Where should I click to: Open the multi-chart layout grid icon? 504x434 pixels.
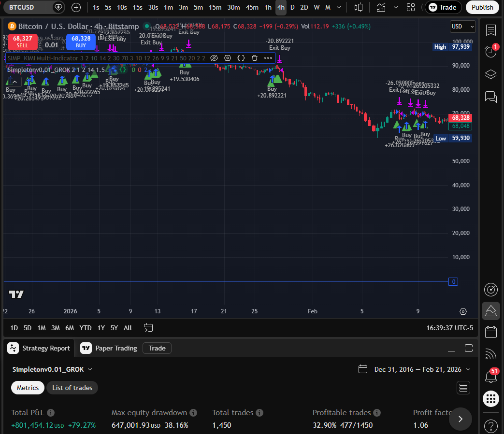pos(412,8)
